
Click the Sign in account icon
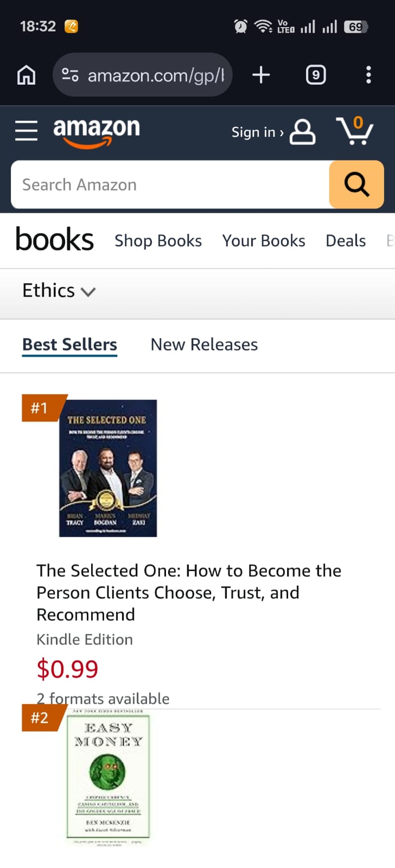(302, 131)
